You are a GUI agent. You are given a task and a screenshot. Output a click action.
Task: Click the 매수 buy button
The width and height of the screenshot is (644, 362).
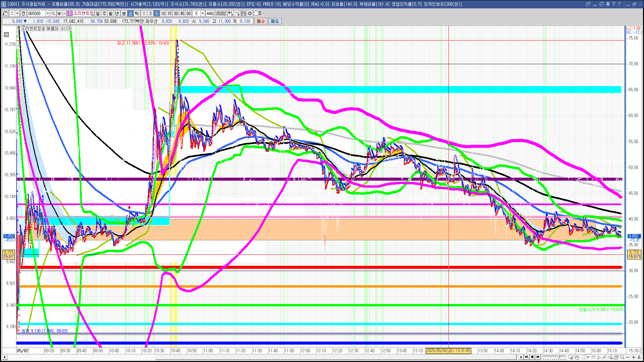pyautogui.click(x=261, y=21)
